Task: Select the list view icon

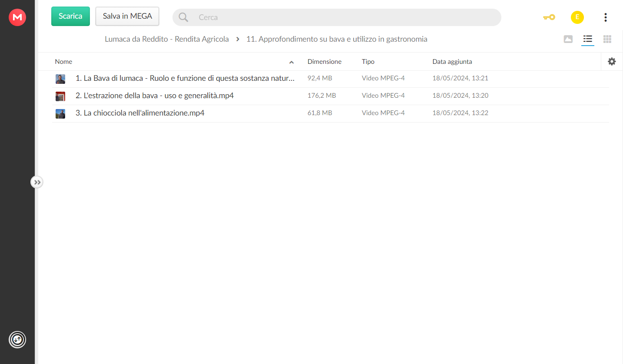Action: pyautogui.click(x=588, y=39)
